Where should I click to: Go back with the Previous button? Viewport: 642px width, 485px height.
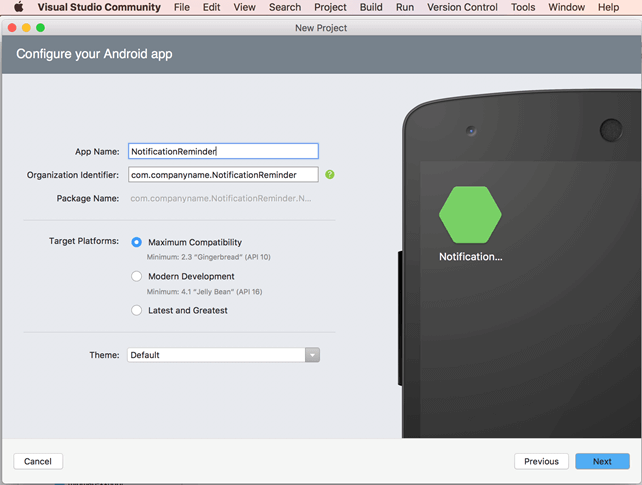pos(541,461)
